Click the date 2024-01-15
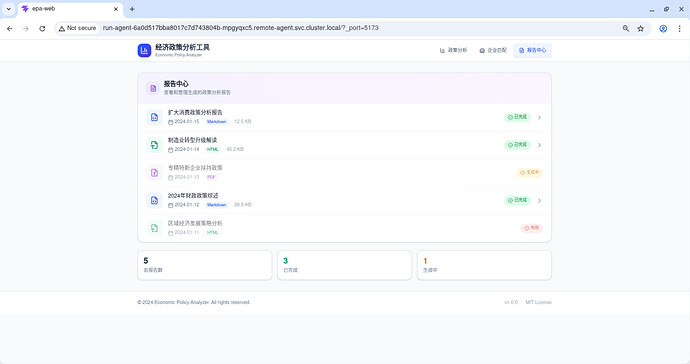This screenshot has width=690, height=364. click(x=187, y=121)
